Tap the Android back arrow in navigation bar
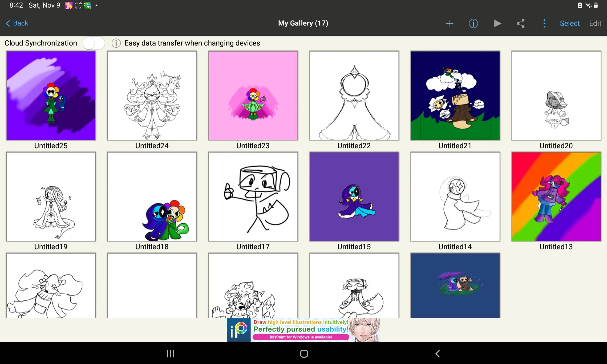 coord(437,354)
